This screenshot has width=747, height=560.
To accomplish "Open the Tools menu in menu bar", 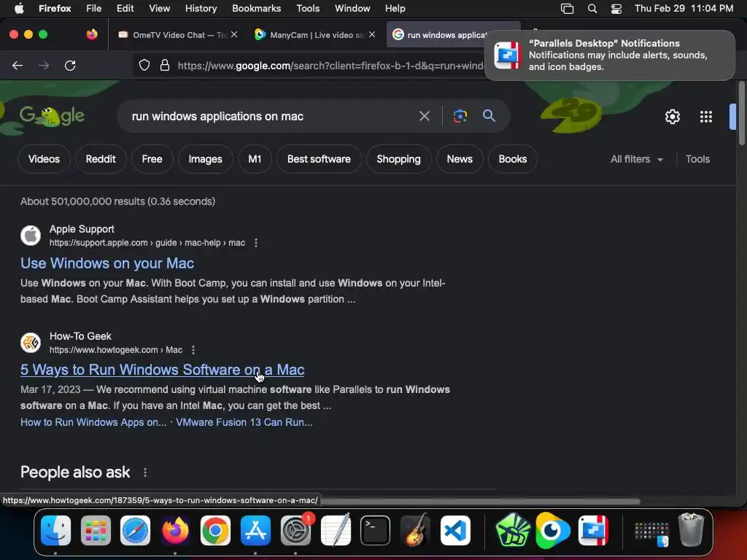I will [308, 9].
